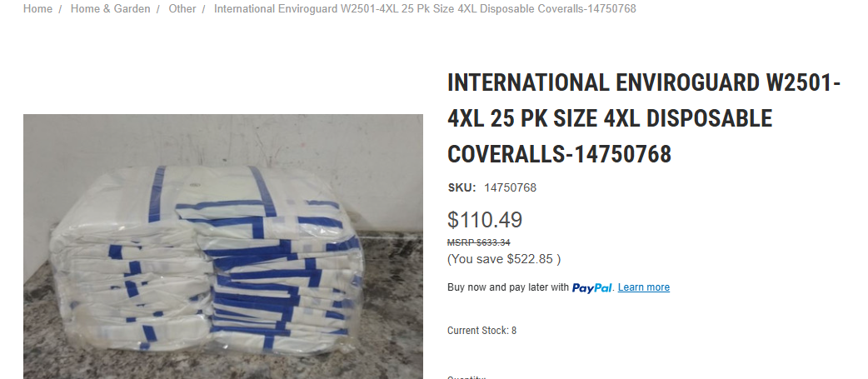Click 'INTERNATIONAL ENVIROGUARD W2501-' heading line
The image size is (868, 379).
coord(644,83)
